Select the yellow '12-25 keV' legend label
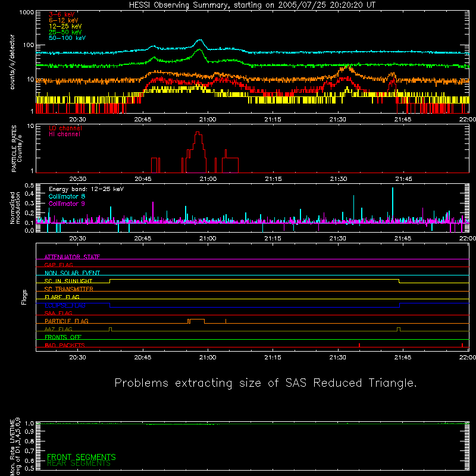 point(65,26)
